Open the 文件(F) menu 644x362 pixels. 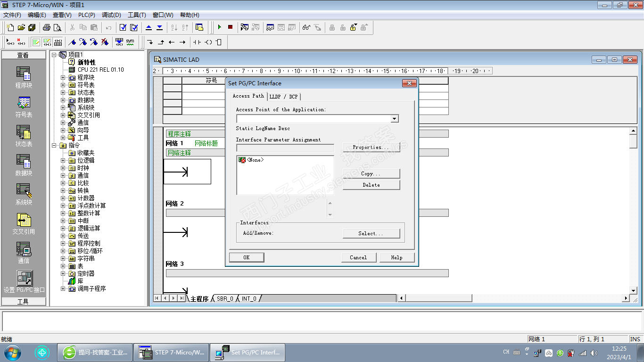(x=12, y=15)
